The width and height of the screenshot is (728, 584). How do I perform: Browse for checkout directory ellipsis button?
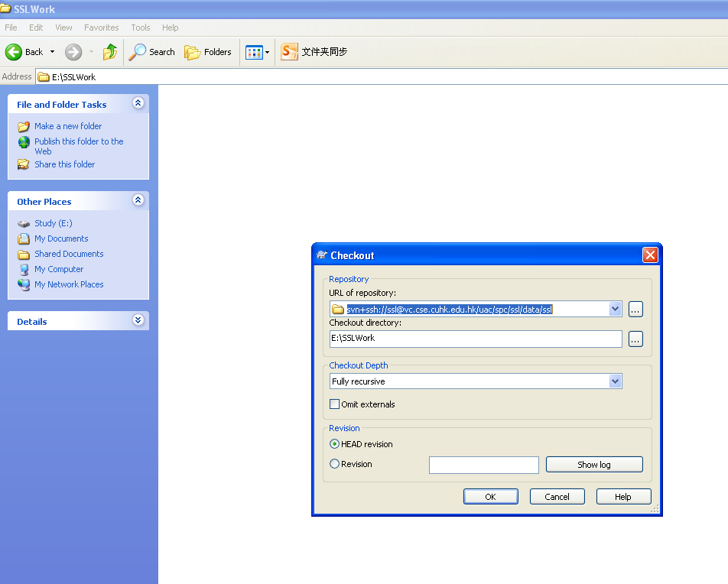635,339
